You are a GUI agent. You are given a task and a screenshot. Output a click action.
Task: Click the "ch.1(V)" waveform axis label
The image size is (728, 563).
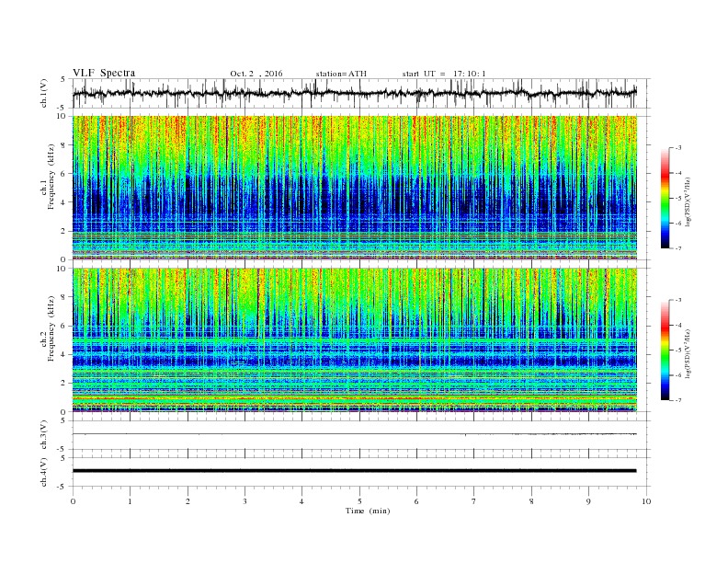click(44, 94)
